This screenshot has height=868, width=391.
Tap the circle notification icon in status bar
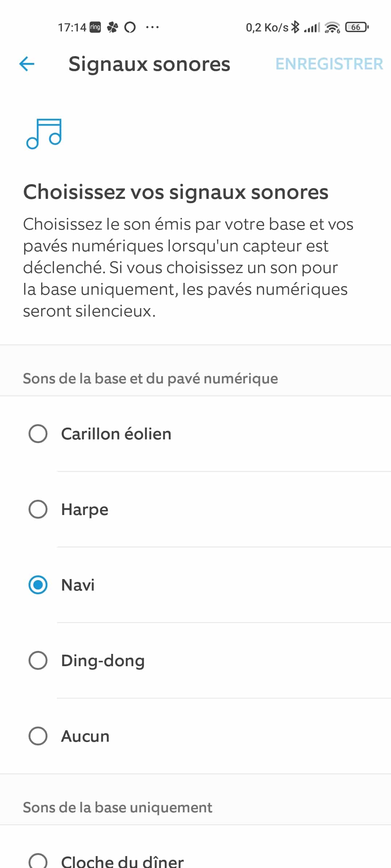pos(130,27)
